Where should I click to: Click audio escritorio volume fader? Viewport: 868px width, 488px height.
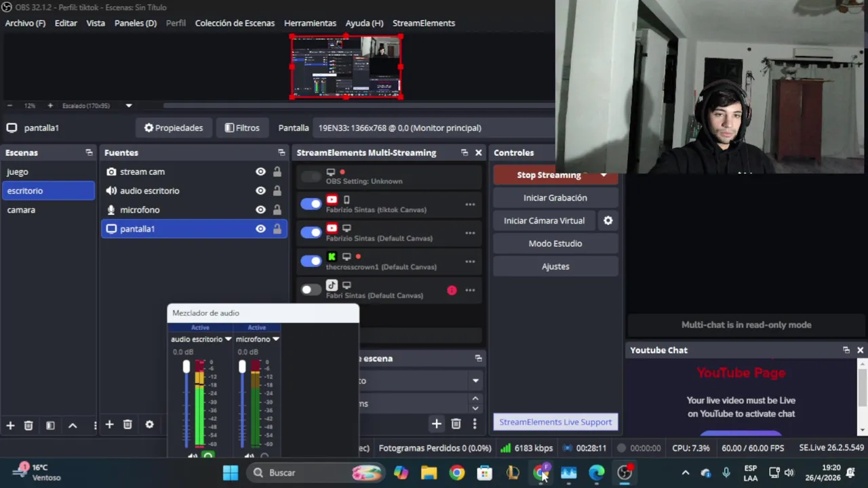click(x=186, y=367)
